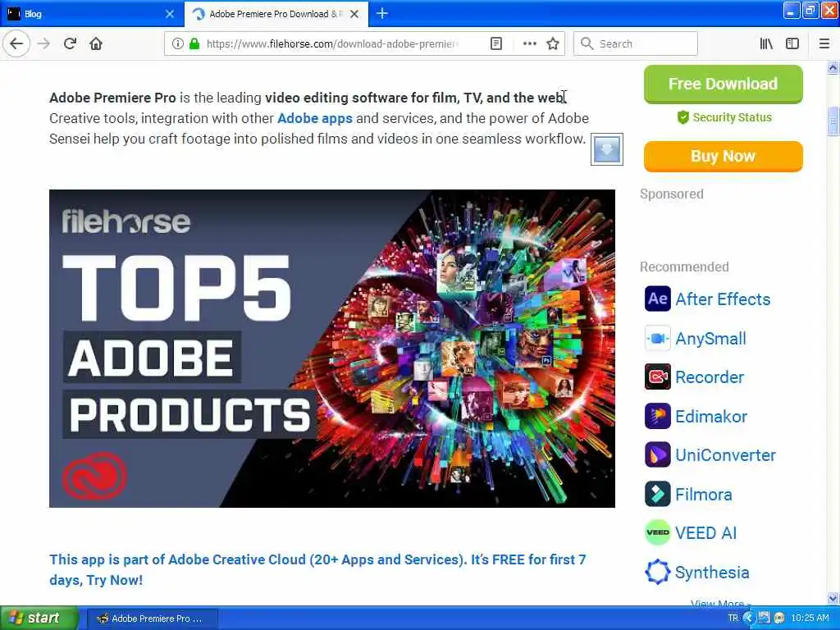Viewport: 840px width, 630px height.
Task: Click the page scrollbar down arrow
Action: (x=833, y=598)
